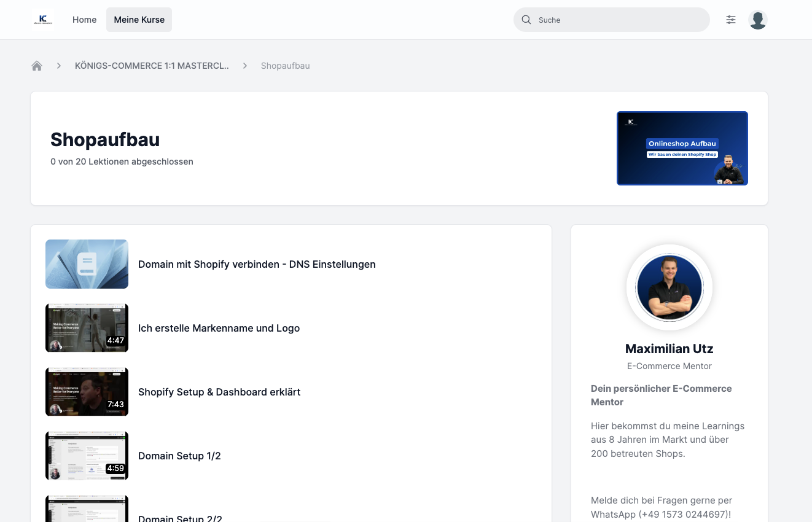Switch to the 'Meine Kurse' tab

[139, 19]
